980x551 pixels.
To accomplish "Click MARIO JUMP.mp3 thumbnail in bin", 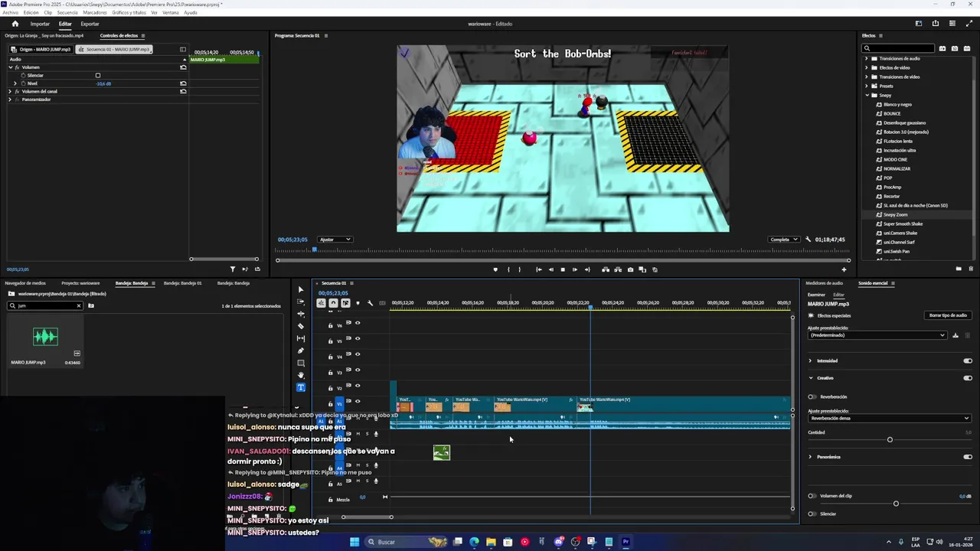I will pyautogui.click(x=45, y=336).
